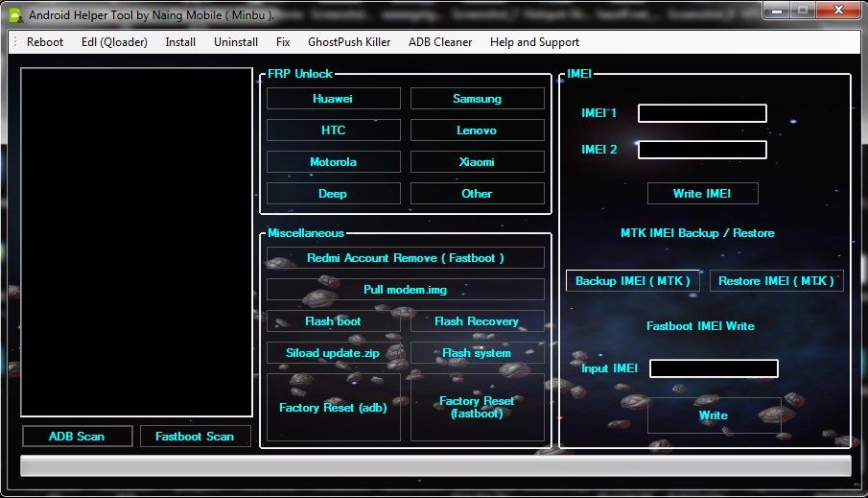Screen dimensions: 868x498
Task: Open the Edl (Qloader) menu
Action: tap(115, 42)
